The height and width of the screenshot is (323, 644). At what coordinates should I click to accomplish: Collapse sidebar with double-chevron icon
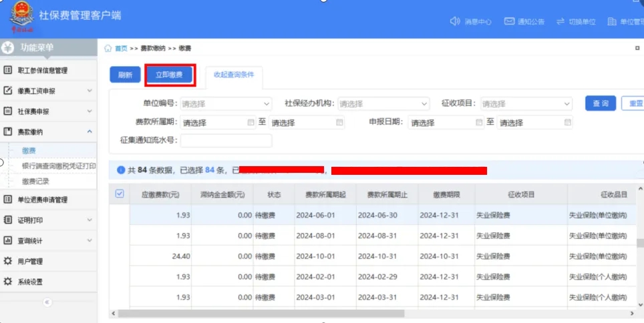click(47, 302)
